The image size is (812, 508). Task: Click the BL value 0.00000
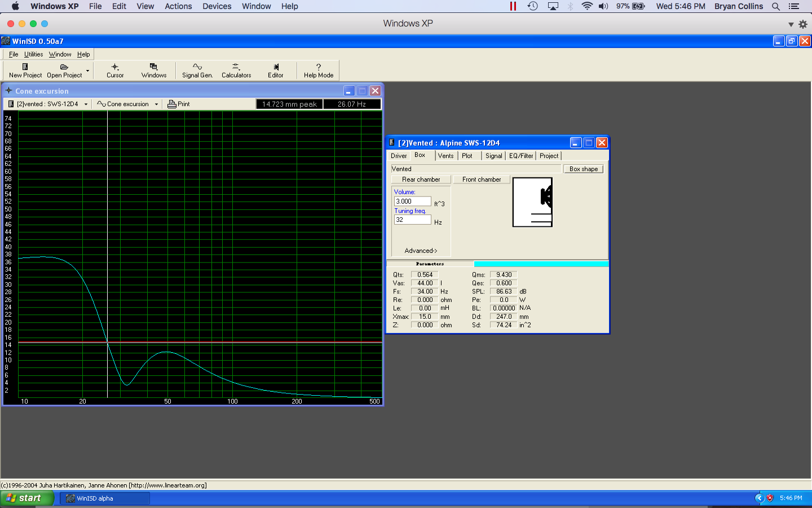(504, 308)
